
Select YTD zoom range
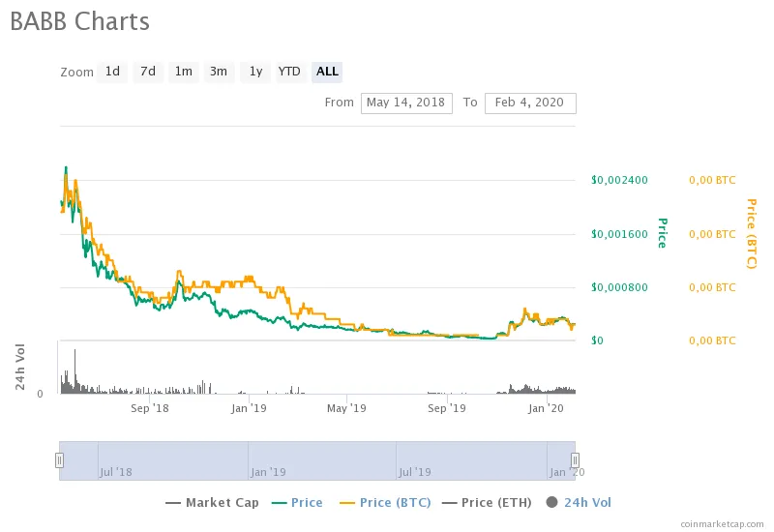tap(289, 72)
